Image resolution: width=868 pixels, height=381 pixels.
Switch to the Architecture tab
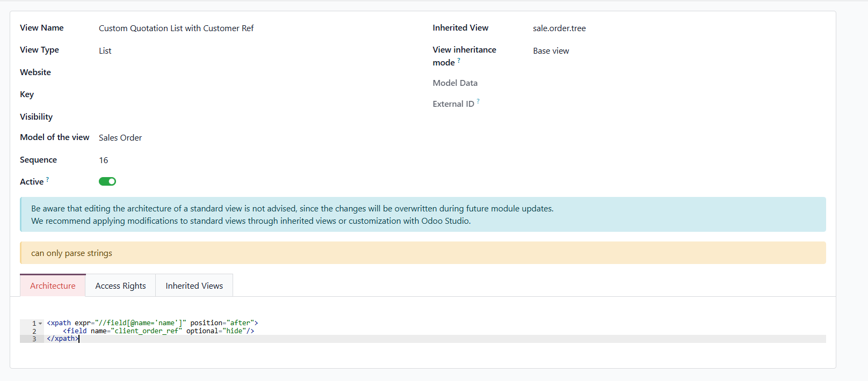pos(53,286)
